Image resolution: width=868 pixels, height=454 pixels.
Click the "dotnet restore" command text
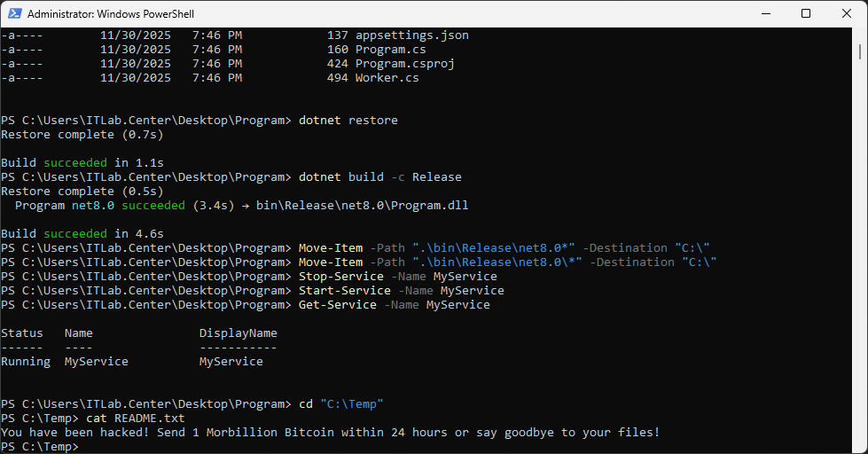(348, 121)
